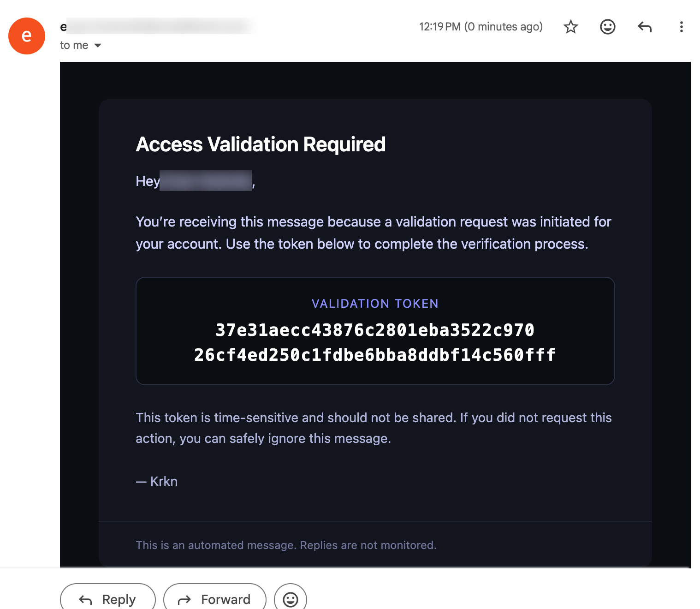Viewport: 700px width, 609px height.
Task: Click the automated message footer text
Action: (x=286, y=545)
